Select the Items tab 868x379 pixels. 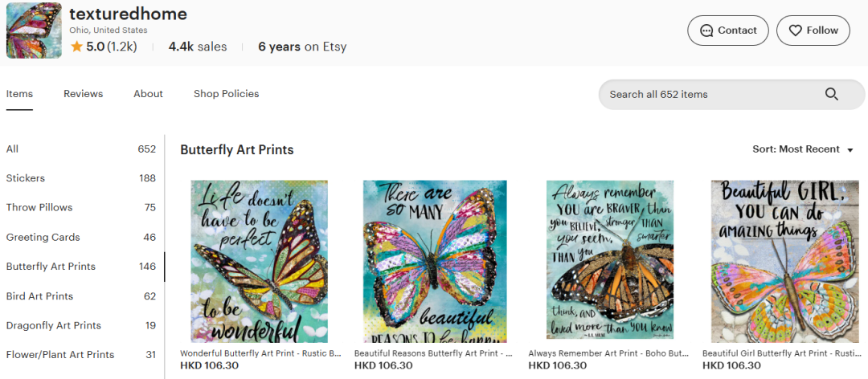19,94
